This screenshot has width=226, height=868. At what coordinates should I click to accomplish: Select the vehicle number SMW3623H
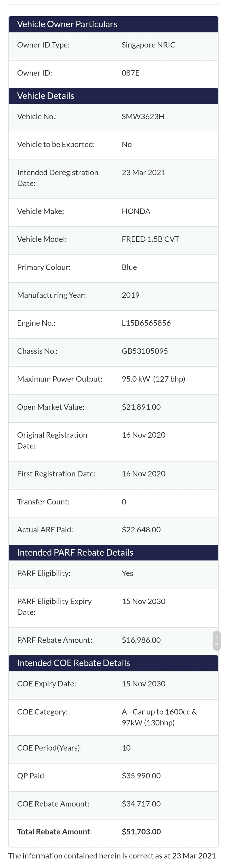pos(143,117)
